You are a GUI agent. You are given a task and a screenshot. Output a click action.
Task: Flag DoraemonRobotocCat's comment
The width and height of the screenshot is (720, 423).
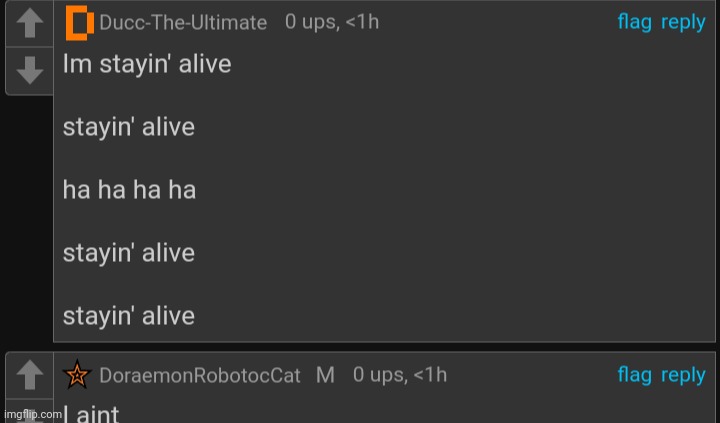tap(634, 375)
